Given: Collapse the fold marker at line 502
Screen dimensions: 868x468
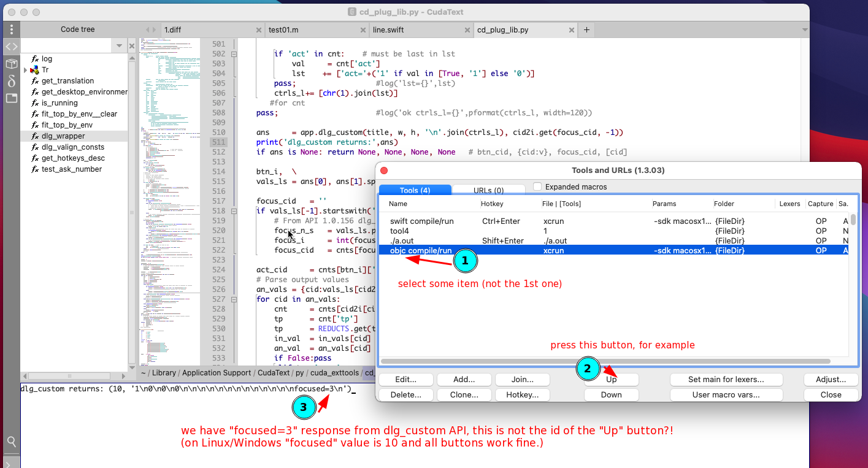Looking at the screenshot, I should (233, 54).
